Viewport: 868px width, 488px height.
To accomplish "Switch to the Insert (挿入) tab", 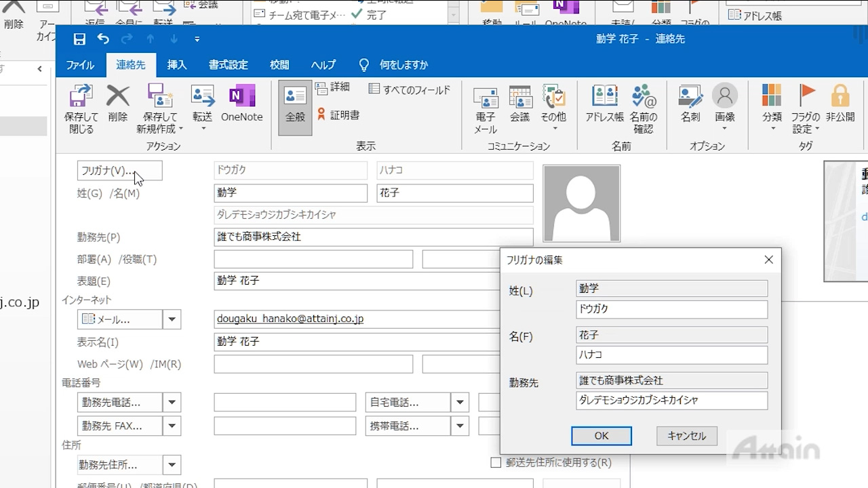I will click(177, 65).
